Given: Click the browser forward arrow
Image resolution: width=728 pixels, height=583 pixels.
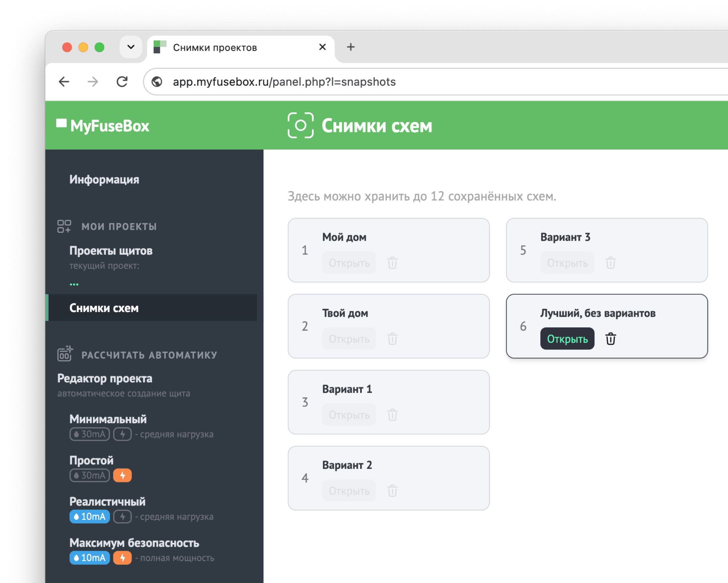Looking at the screenshot, I should (x=93, y=82).
